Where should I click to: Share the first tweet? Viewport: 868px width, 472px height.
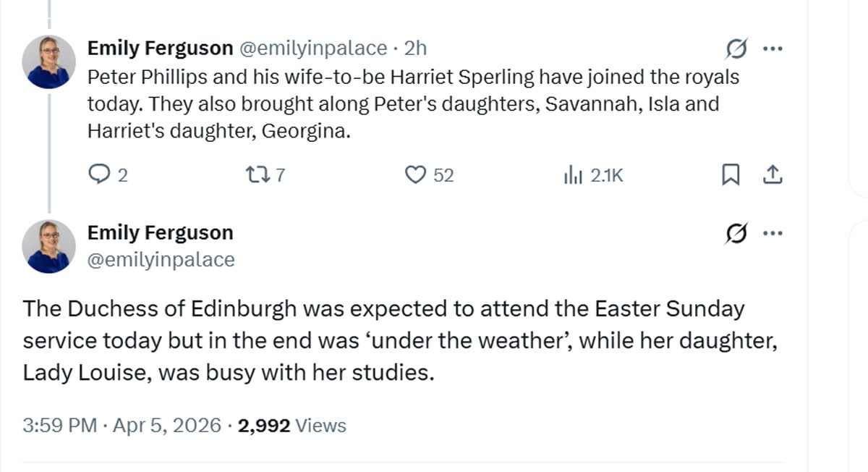773,174
